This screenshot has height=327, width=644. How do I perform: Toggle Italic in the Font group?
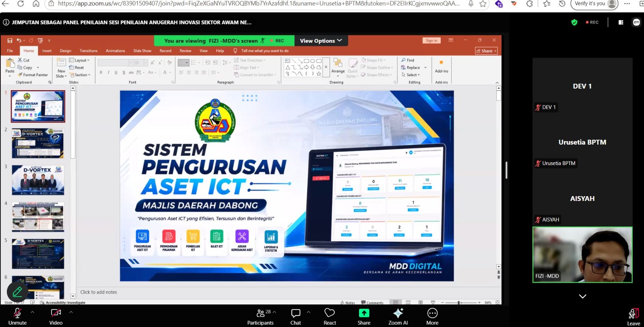(108, 72)
